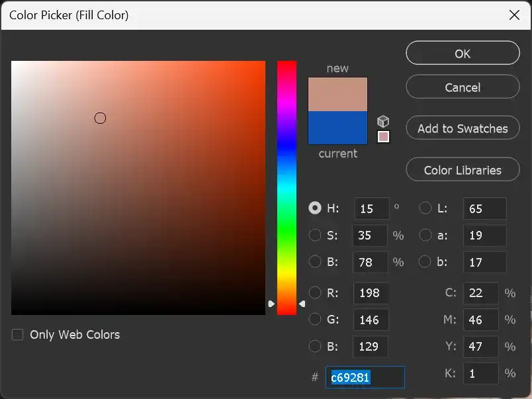532x399 pixels.
Task: Select the S (Saturation) radio button
Action: coord(315,235)
